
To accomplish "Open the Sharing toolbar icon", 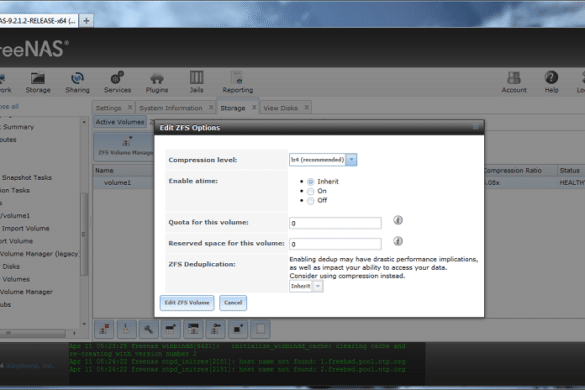I will pos(77,82).
